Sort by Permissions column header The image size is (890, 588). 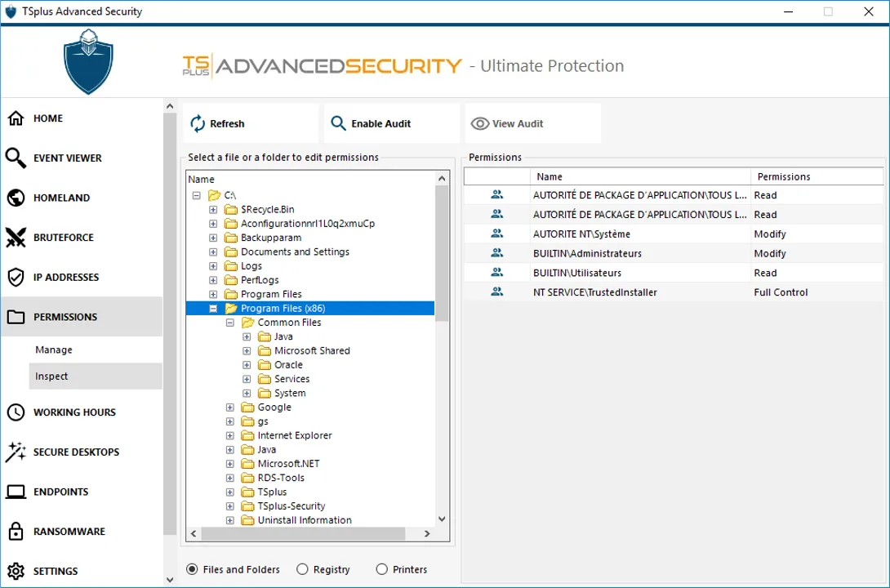817,176
